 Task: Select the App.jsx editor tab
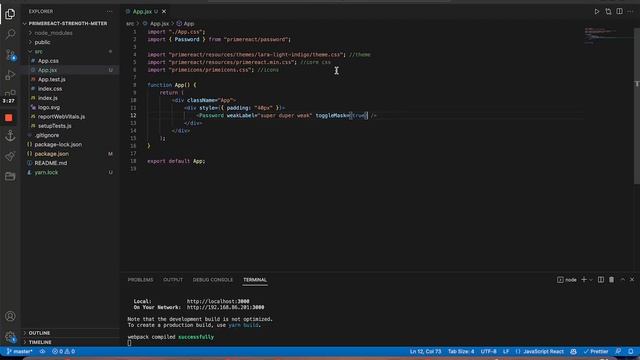click(x=142, y=11)
